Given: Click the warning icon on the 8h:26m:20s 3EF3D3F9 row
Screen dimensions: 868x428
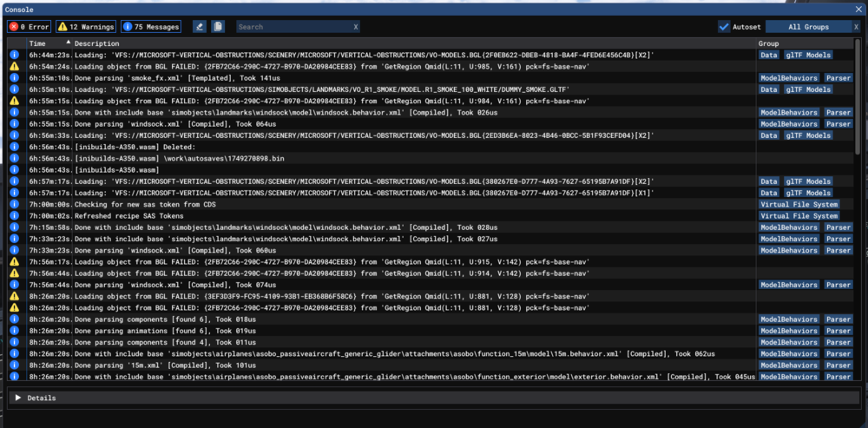Looking at the screenshot, I should coord(14,295).
